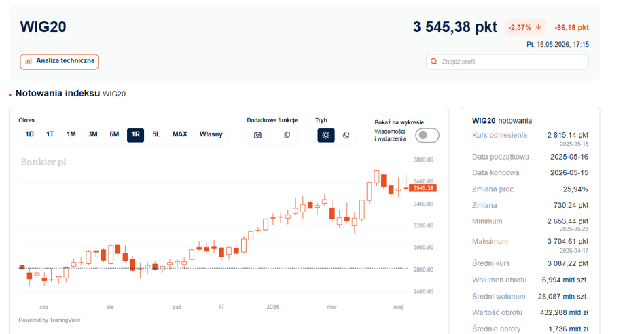Click the Maksimum value 3 704,61 pkt
Image resolution: width=644 pixels, height=334 pixels.
pos(568,241)
